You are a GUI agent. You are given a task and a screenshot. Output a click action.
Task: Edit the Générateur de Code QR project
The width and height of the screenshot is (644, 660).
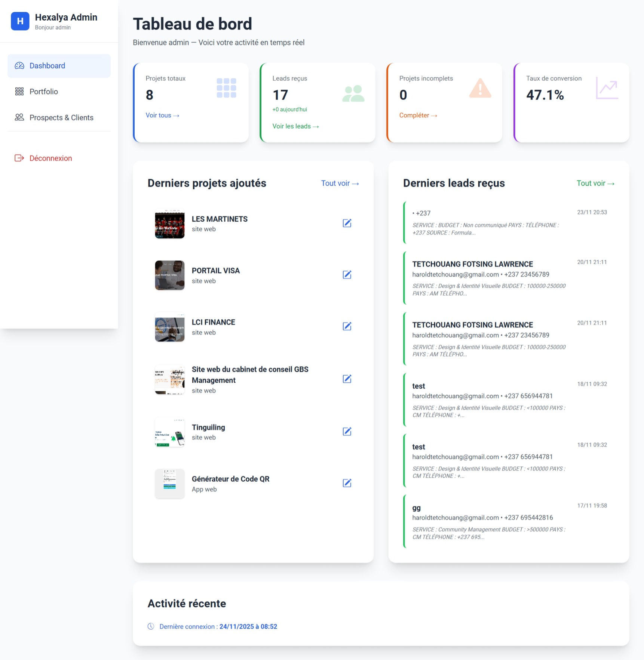[x=347, y=483]
